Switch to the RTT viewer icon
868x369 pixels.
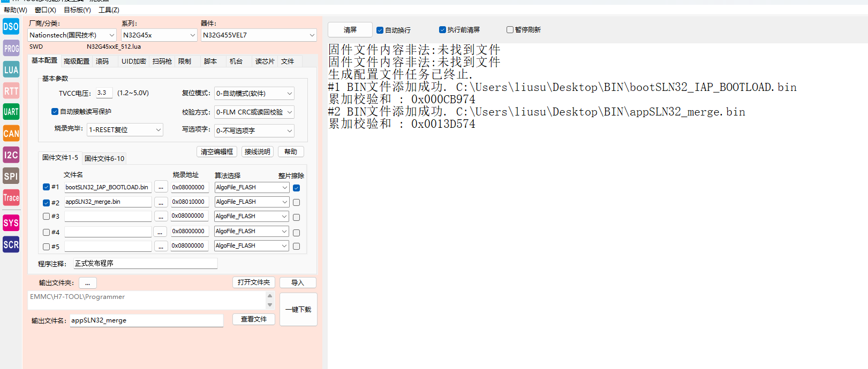coord(11,91)
